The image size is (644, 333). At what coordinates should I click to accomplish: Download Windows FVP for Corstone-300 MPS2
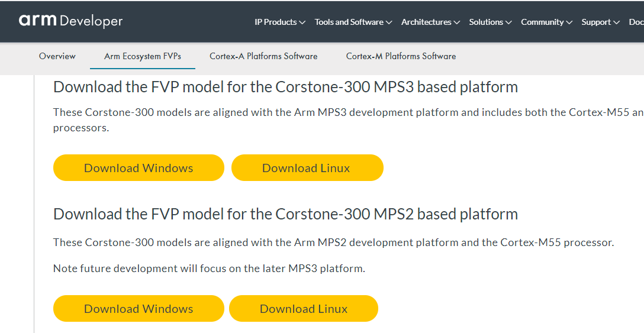click(139, 309)
